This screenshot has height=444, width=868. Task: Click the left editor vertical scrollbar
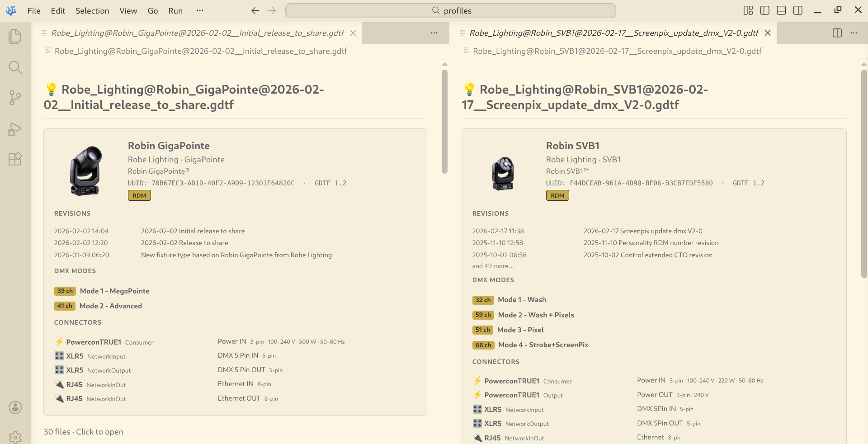click(444, 121)
